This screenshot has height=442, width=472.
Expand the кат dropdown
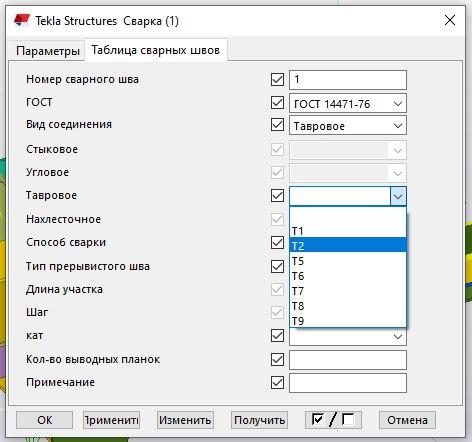click(x=398, y=337)
